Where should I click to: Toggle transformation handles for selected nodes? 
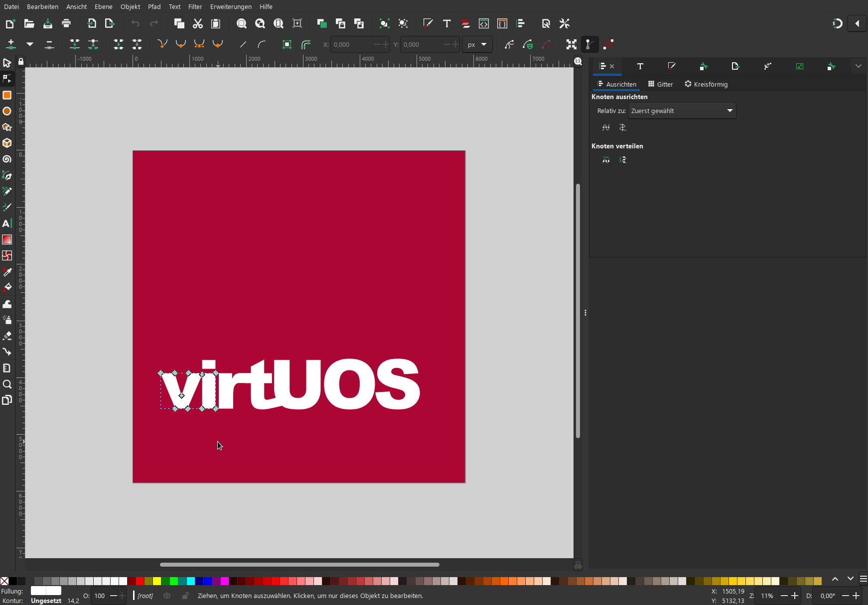(572, 44)
